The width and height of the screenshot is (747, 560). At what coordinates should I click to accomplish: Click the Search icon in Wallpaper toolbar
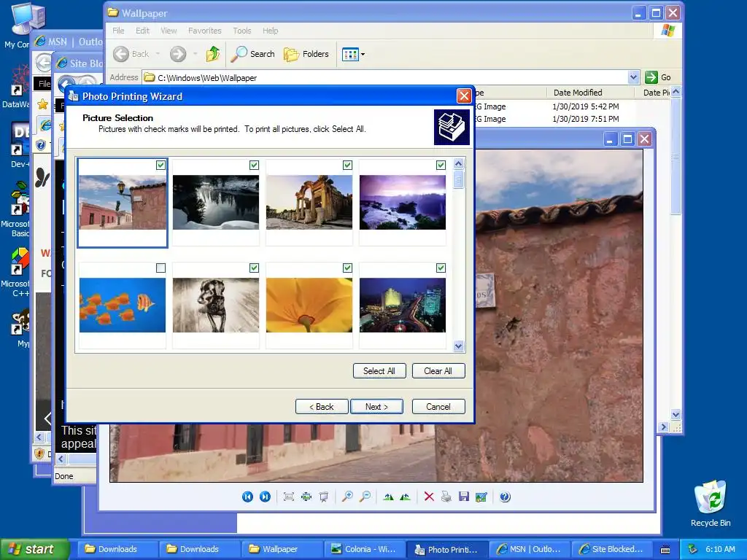(253, 54)
